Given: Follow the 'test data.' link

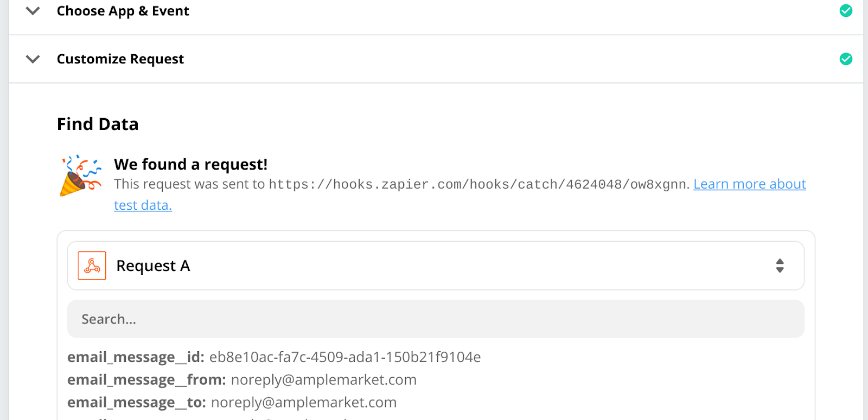Looking at the screenshot, I should [x=143, y=205].
